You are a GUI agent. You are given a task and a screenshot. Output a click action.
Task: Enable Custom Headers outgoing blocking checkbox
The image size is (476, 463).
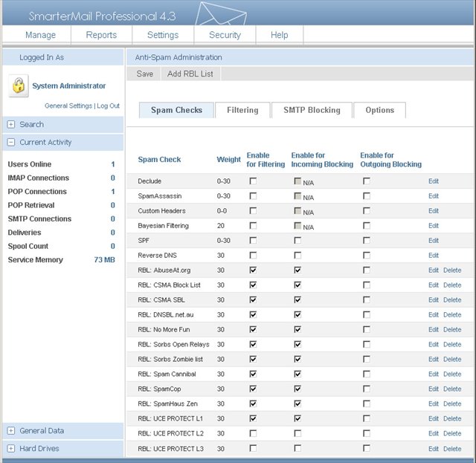pos(367,211)
